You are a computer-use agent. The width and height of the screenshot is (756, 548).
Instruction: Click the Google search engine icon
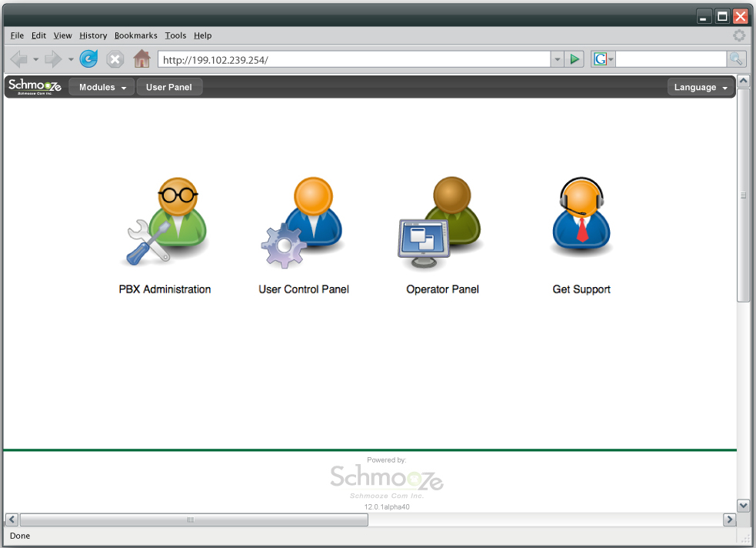[599, 58]
